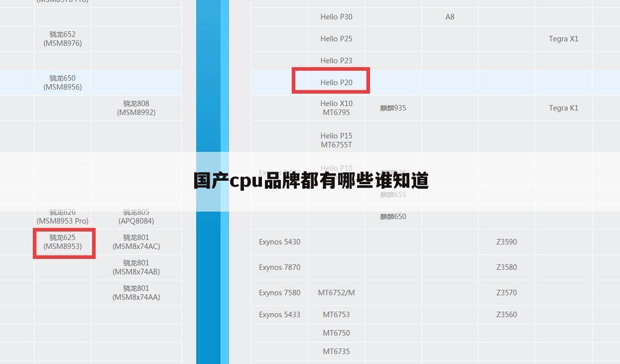
Task: Click the Exynos 7580 cell
Action: [279, 293]
